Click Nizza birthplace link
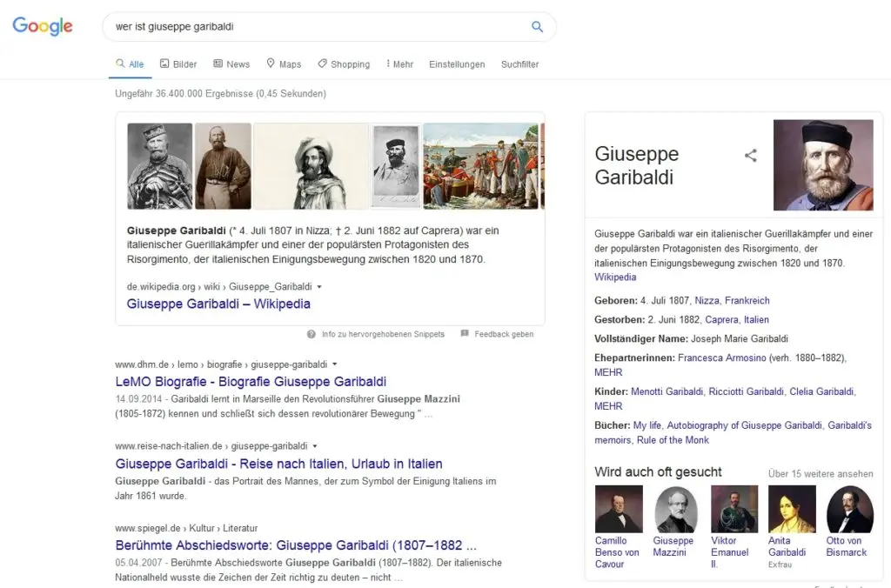This screenshot has width=891, height=588. (707, 301)
